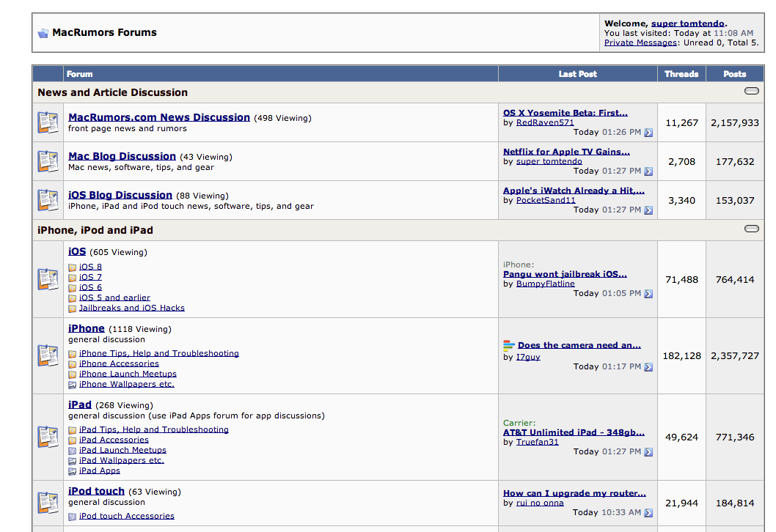Open Pangu wont jailbreak iOS... thread
Viewport: 776px width, 532px height.
(565, 274)
